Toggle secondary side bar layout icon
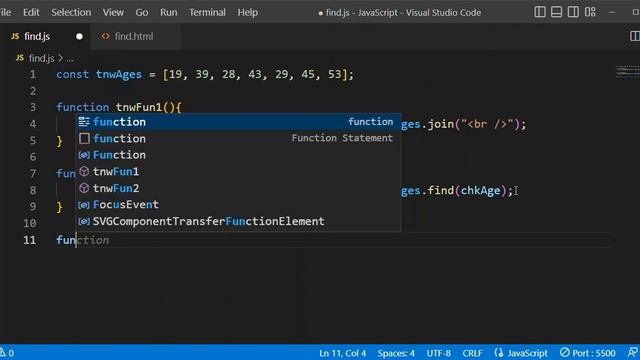Image resolution: width=640 pixels, height=360 pixels. pyautogui.click(x=573, y=12)
